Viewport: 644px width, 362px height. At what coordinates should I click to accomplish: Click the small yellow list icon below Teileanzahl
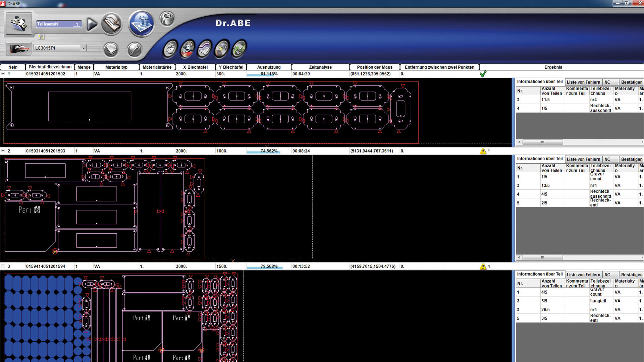[42, 37]
